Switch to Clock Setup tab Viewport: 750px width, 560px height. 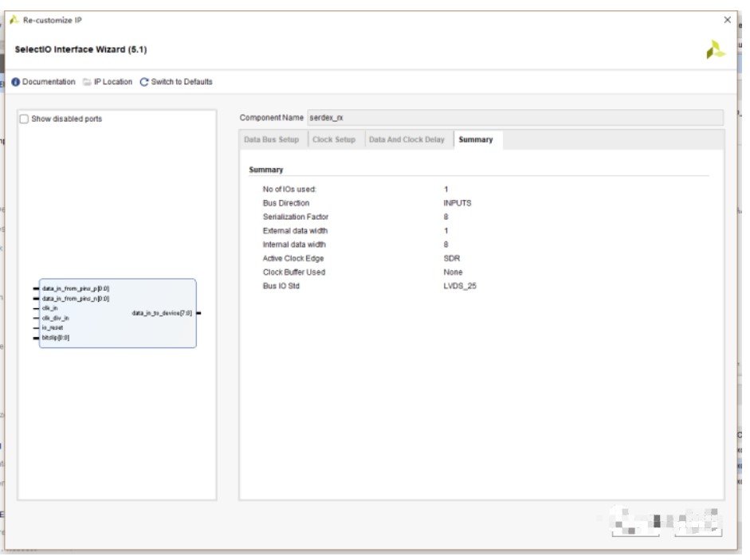coord(334,140)
